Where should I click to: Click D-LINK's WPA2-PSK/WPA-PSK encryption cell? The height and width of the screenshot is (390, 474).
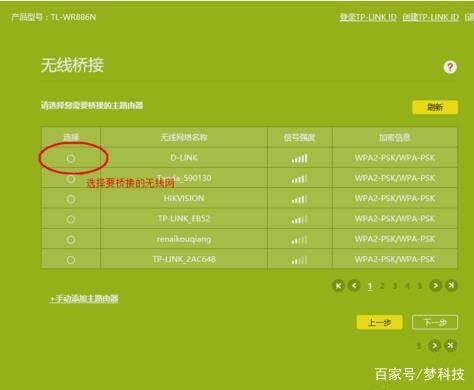(395, 158)
